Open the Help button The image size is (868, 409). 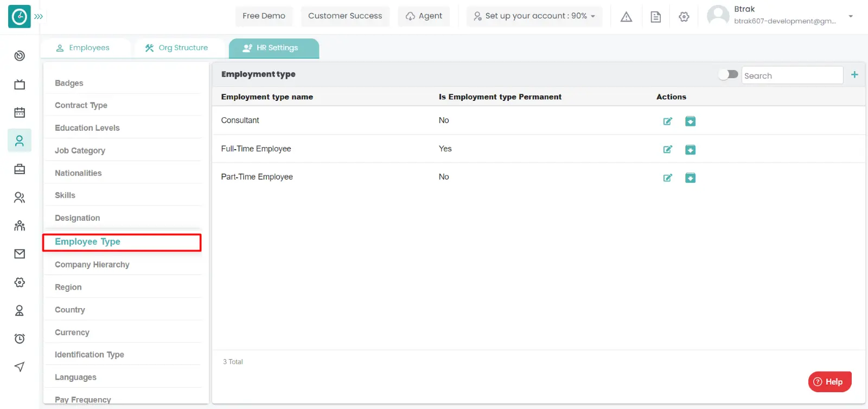pos(829,381)
